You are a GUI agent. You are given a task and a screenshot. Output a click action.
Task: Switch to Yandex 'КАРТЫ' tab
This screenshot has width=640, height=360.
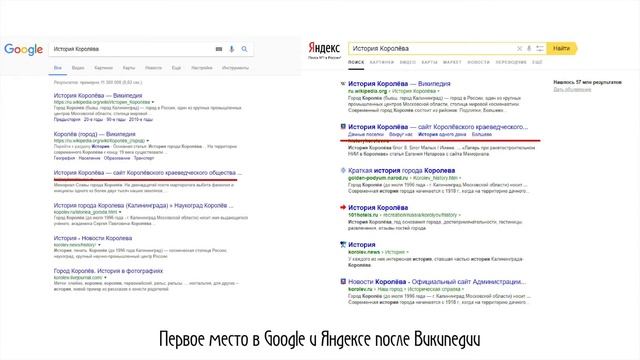point(429,62)
